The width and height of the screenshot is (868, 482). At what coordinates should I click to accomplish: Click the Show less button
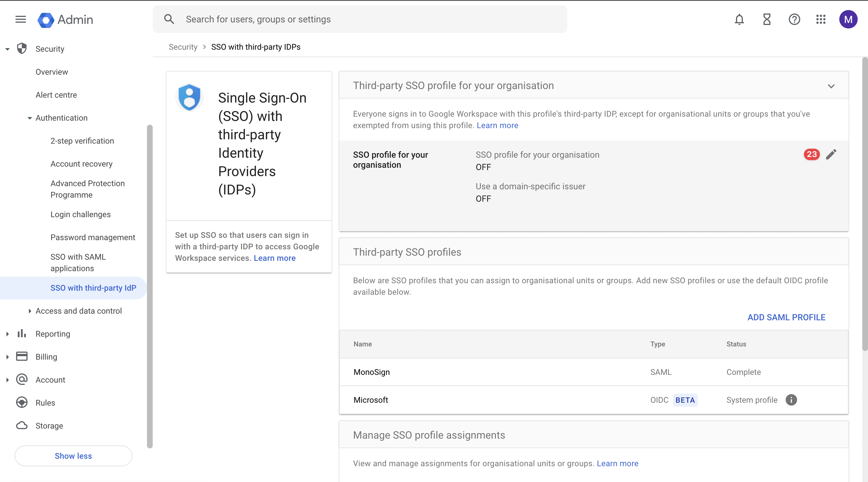tap(73, 456)
